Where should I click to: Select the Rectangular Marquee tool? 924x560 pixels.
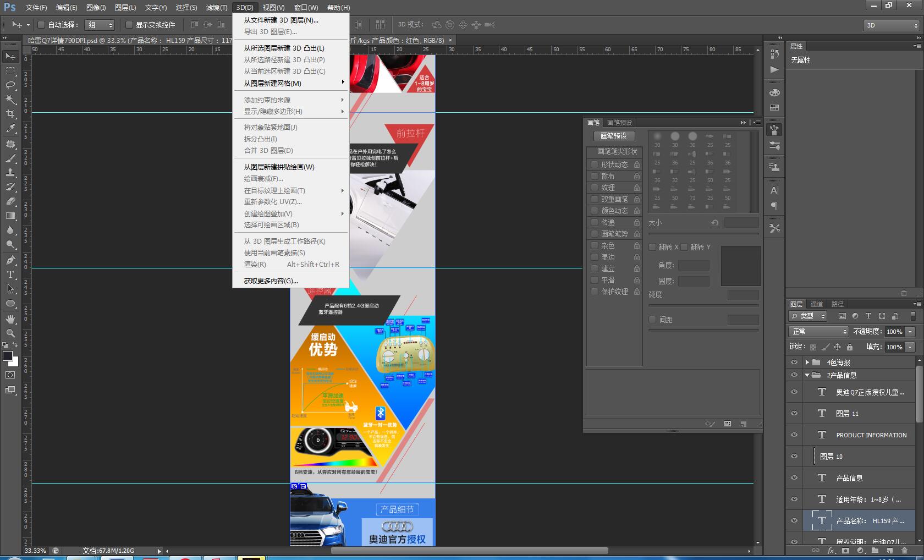(x=10, y=70)
